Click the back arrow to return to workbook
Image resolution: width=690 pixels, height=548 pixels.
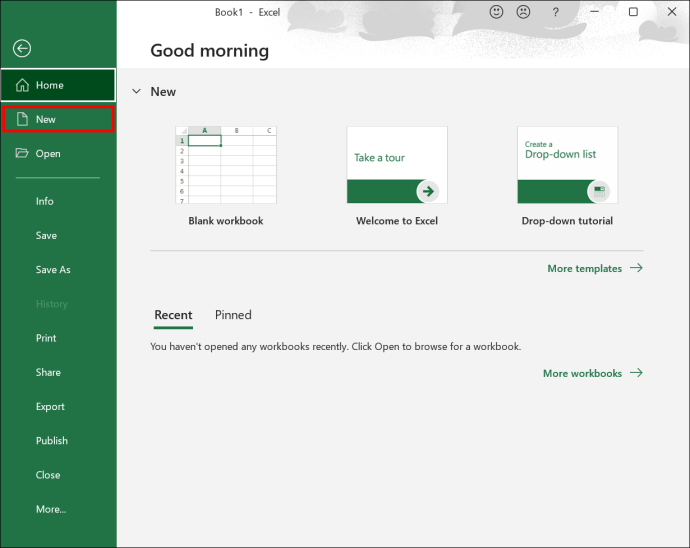22,48
